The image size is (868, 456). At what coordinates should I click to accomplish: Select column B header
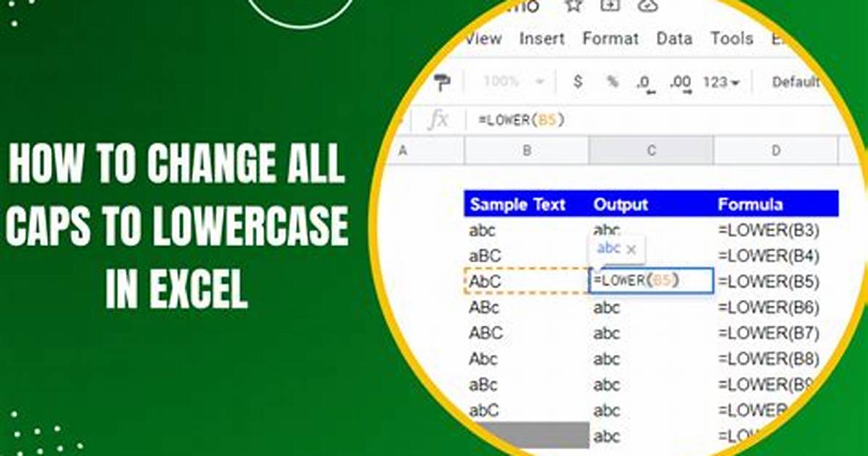[x=526, y=151]
